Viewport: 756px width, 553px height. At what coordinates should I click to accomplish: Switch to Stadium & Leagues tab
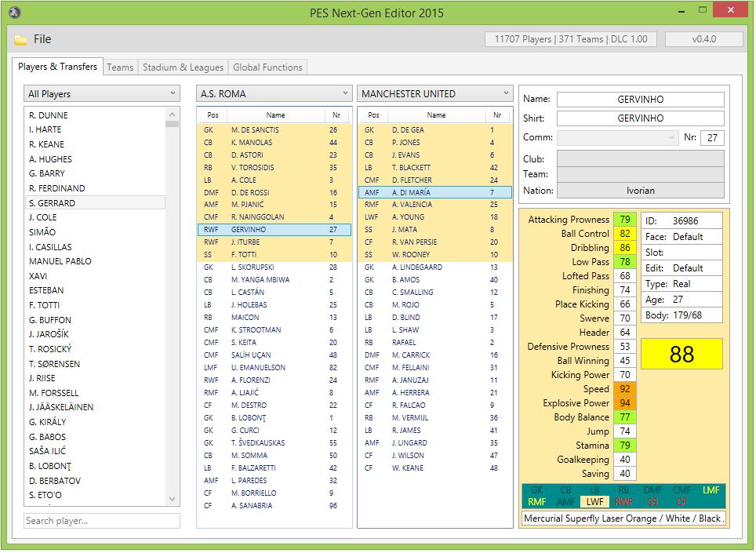pos(183,67)
